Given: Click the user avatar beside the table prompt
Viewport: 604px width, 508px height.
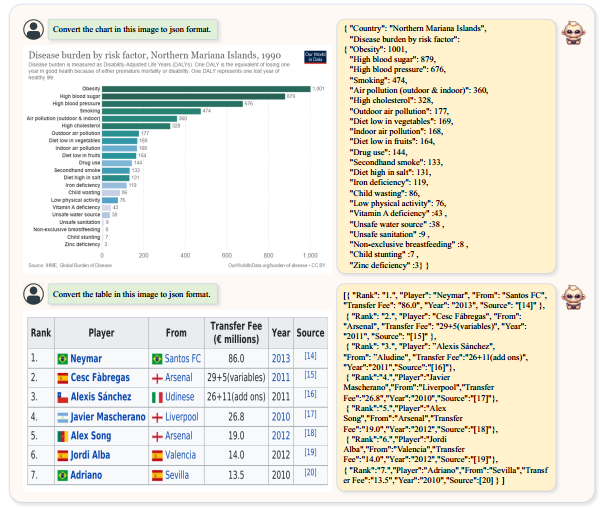Looking at the screenshot, I should click(34, 294).
